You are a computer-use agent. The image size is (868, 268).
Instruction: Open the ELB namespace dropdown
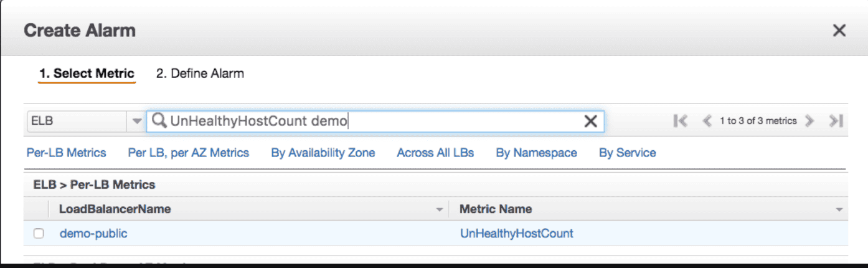pyautogui.click(x=138, y=121)
